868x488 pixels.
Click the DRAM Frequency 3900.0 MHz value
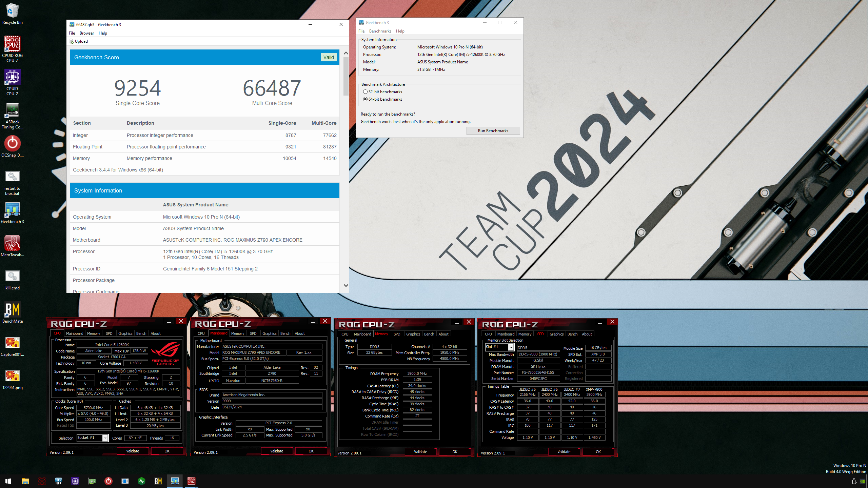417,374
